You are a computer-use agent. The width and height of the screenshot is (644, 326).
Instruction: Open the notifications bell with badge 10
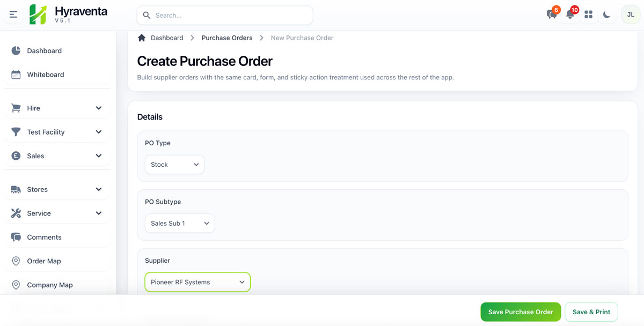point(570,14)
